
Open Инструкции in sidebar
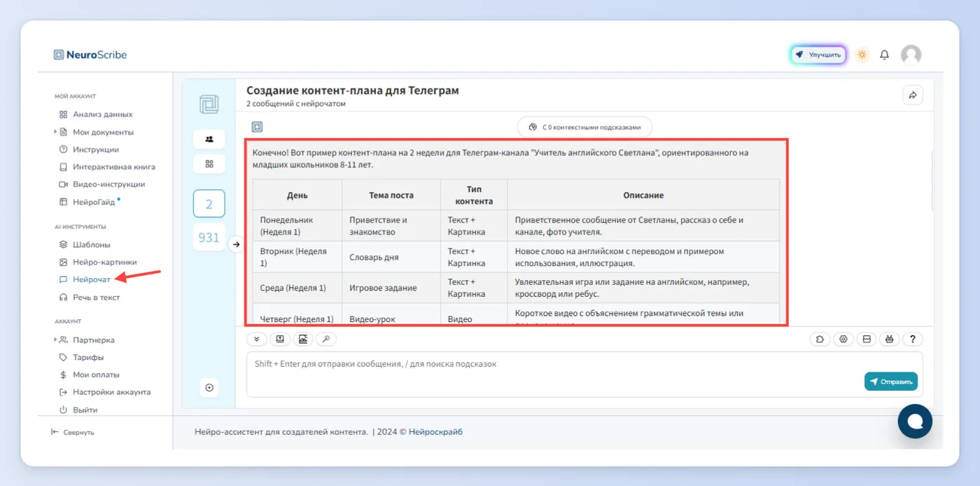[x=89, y=149]
